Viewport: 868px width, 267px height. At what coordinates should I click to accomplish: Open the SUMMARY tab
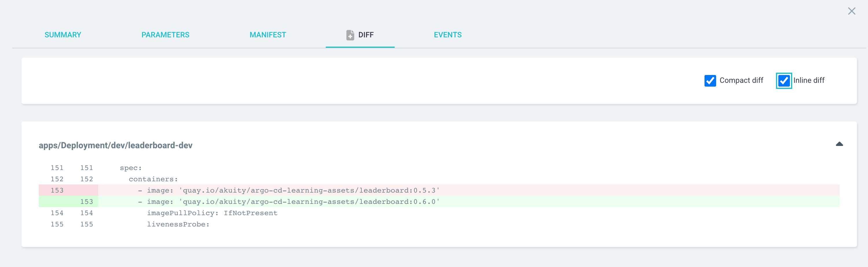(x=63, y=35)
